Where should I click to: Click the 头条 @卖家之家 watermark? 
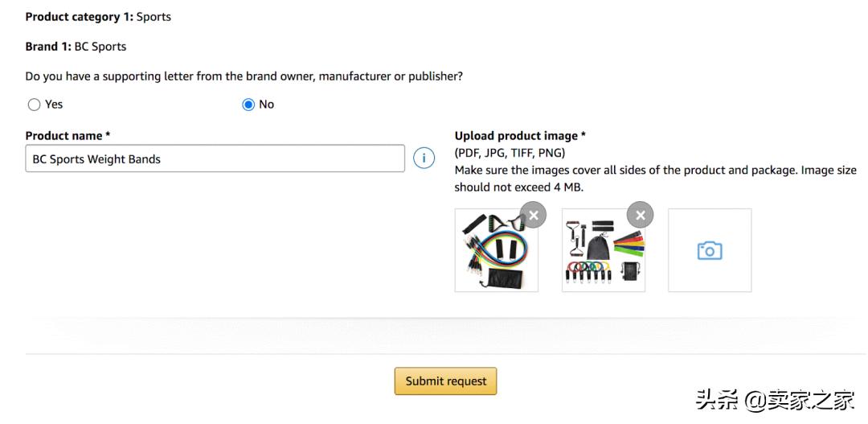point(775,400)
